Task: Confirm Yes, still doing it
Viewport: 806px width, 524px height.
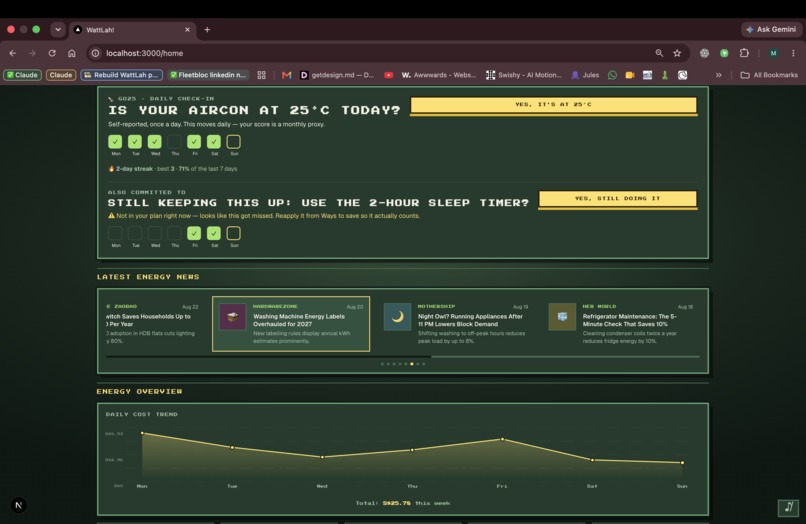Action: click(618, 198)
